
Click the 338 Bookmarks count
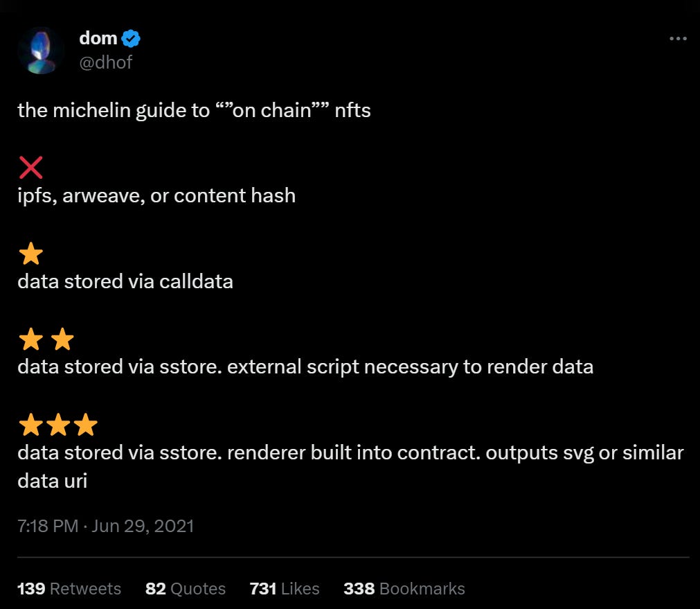point(404,589)
